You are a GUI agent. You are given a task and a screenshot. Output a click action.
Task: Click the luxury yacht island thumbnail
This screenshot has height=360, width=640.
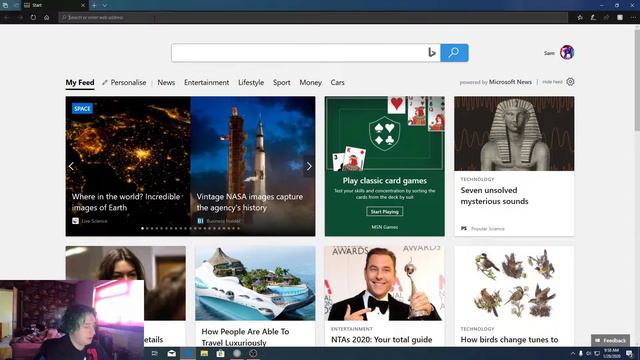click(255, 283)
